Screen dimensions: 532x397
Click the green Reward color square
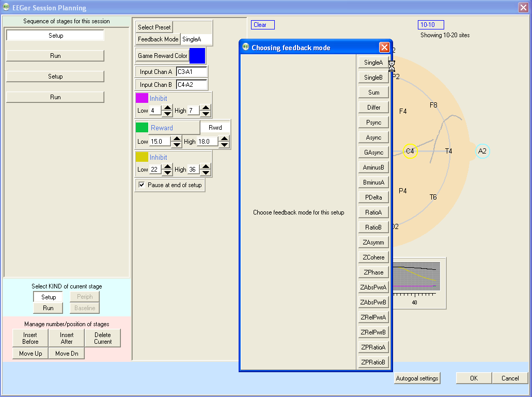[142, 128]
